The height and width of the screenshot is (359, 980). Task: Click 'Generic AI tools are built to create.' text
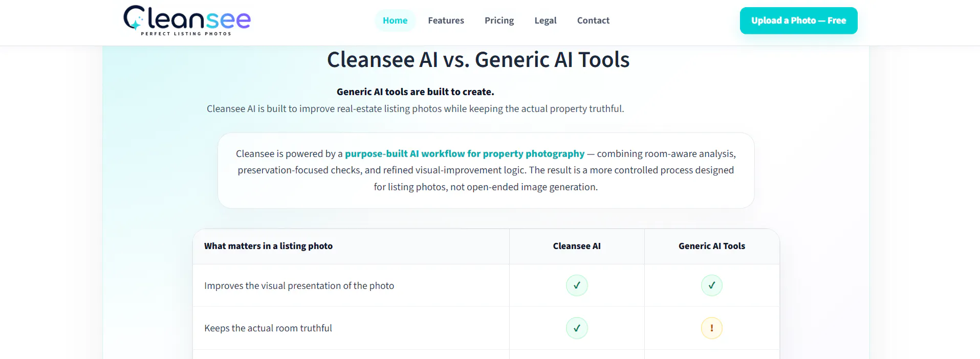(x=415, y=92)
